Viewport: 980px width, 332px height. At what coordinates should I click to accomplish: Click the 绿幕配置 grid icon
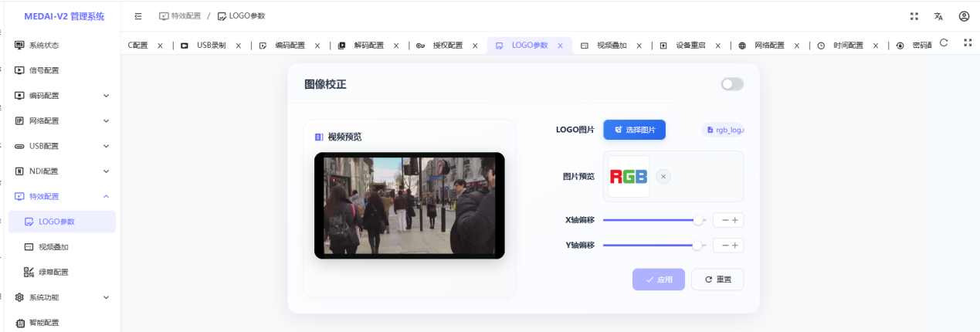(x=29, y=272)
